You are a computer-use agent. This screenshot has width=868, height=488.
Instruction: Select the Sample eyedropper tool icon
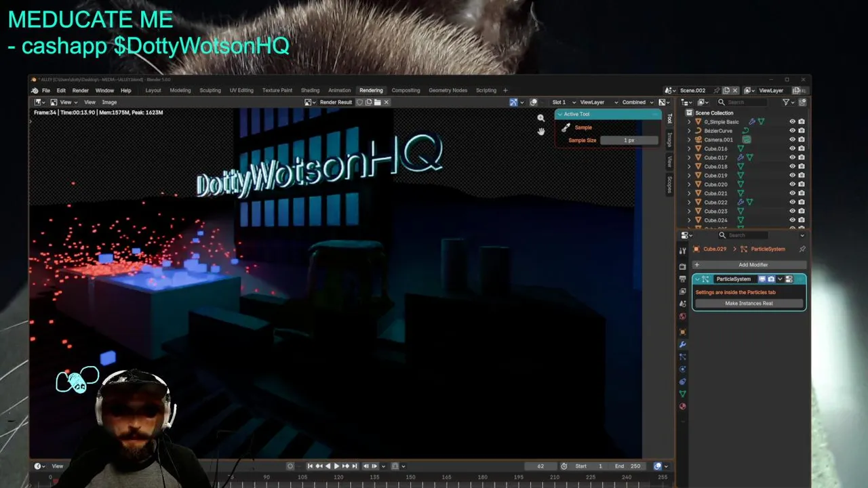coord(566,127)
